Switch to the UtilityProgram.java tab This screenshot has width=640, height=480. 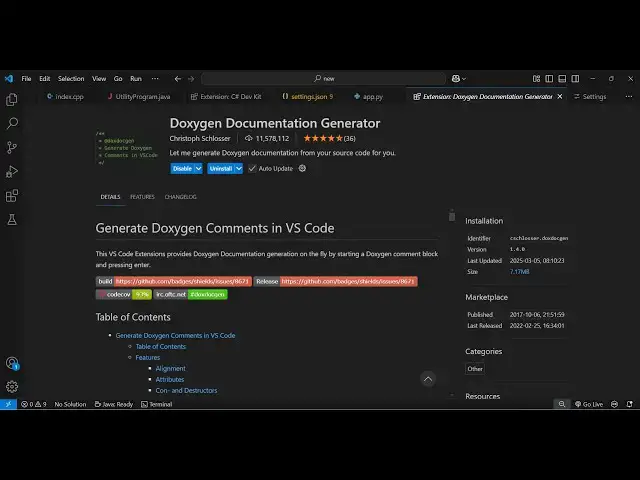tap(139, 97)
